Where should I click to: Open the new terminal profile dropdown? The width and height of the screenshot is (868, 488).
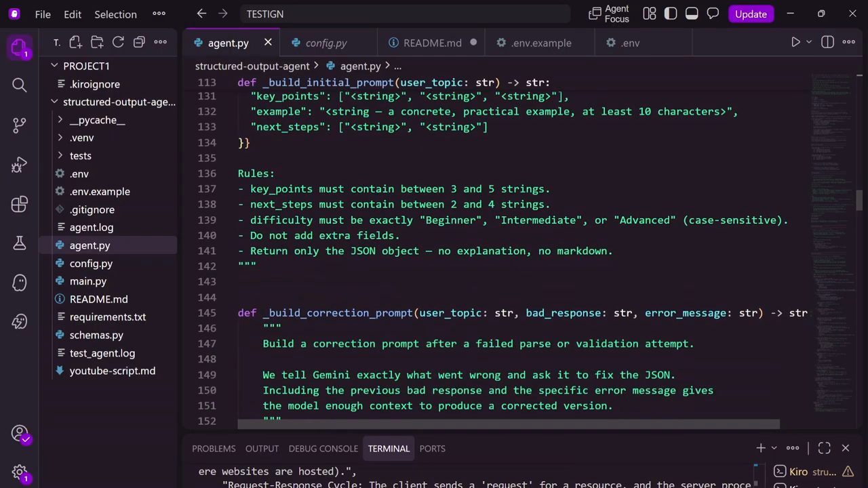coord(774,448)
